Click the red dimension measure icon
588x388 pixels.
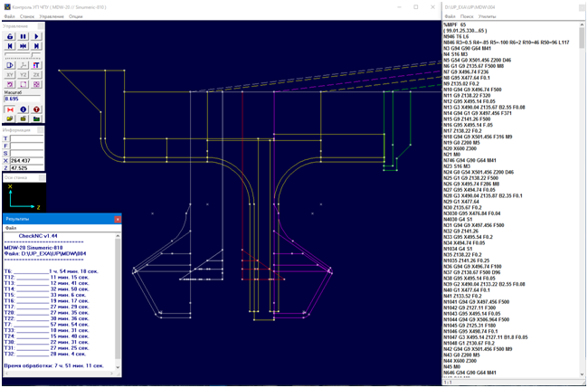click(x=10, y=109)
